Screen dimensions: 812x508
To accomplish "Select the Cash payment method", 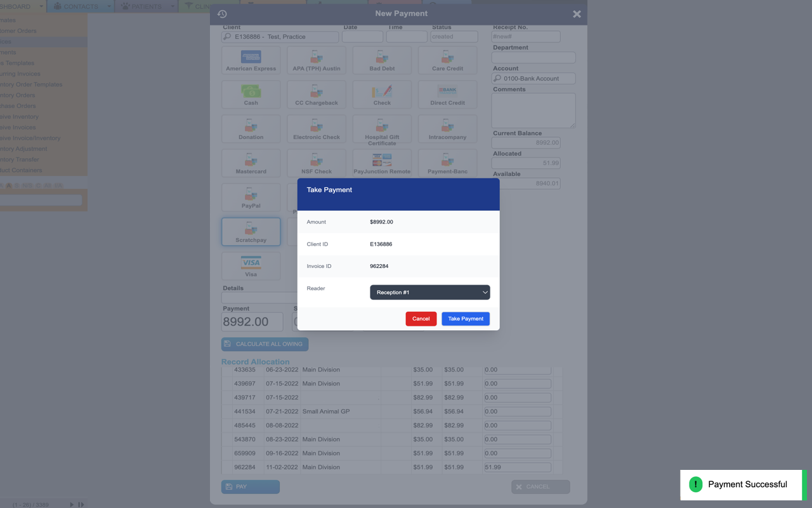I will coord(251,95).
